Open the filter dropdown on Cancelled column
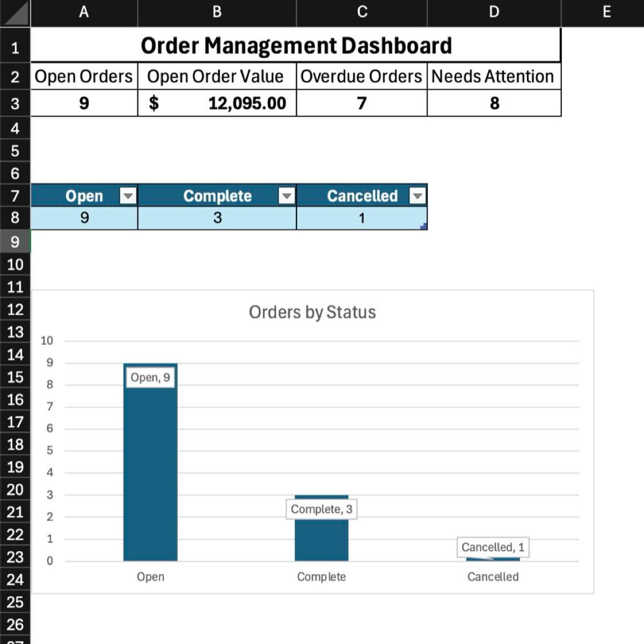 pyautogui.click(x=418, y=196)
